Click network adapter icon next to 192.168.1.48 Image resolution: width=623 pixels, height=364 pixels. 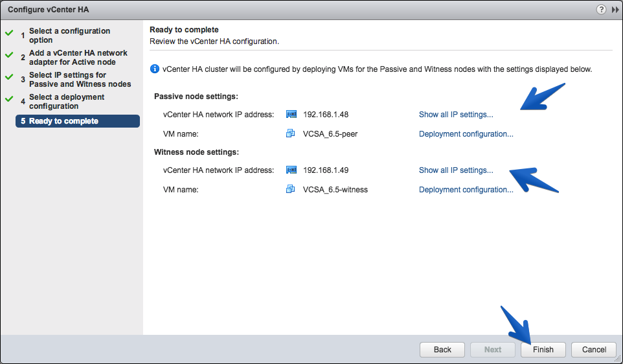[291, 115]
